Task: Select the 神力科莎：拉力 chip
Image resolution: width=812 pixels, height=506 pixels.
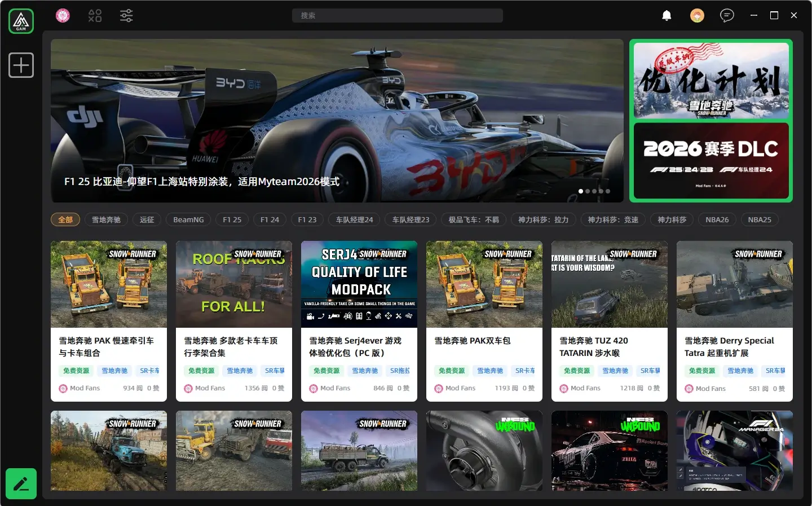Action: click(544, 219)
